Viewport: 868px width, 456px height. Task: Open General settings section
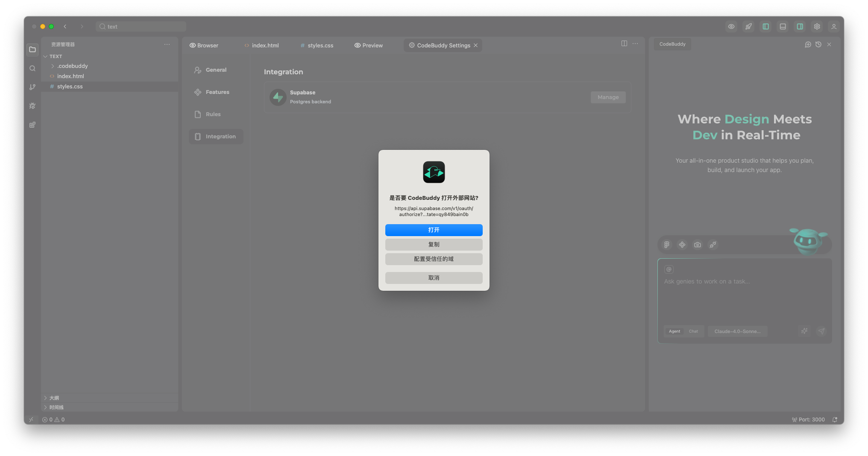216,70
